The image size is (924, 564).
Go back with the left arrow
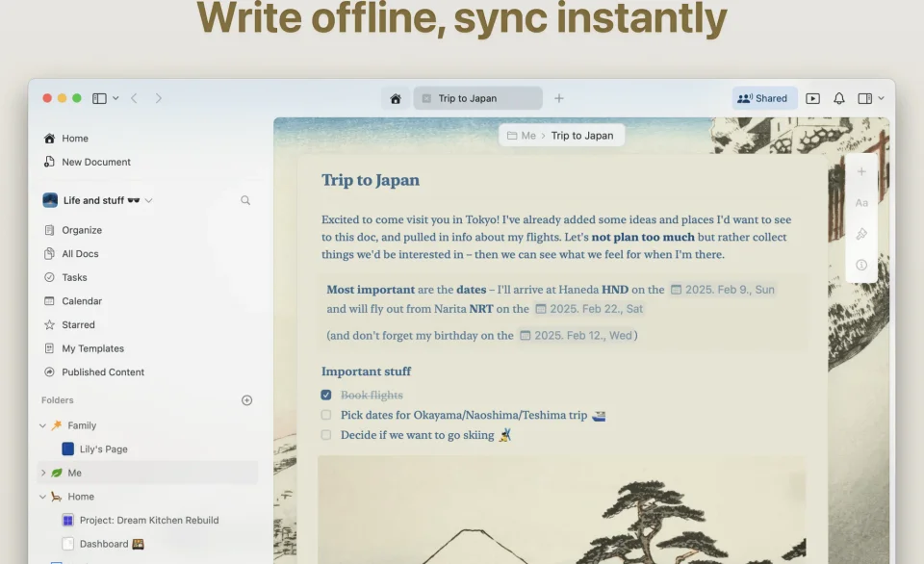[134, 98]
